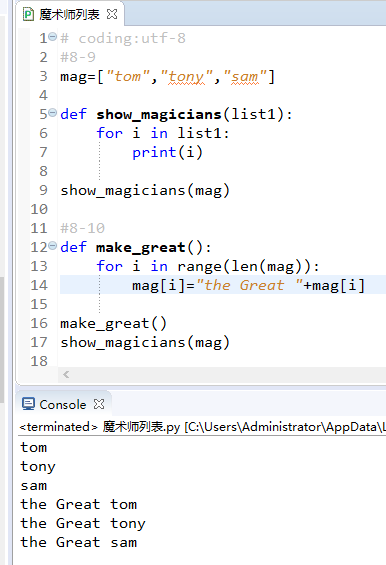Screen dimensions: 386x565
Task: Click "the Great tony" console output line
Action: [x=83, y=524]
